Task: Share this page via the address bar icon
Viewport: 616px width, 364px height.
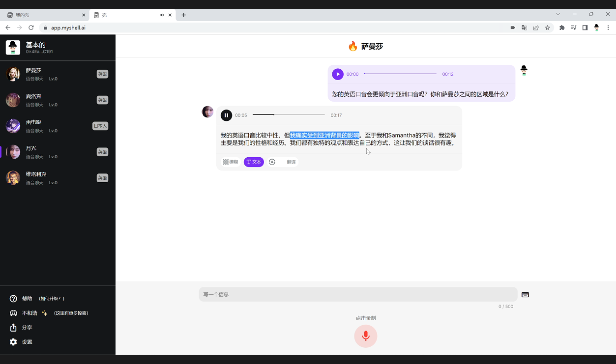Action: click(x=536, y=28)
